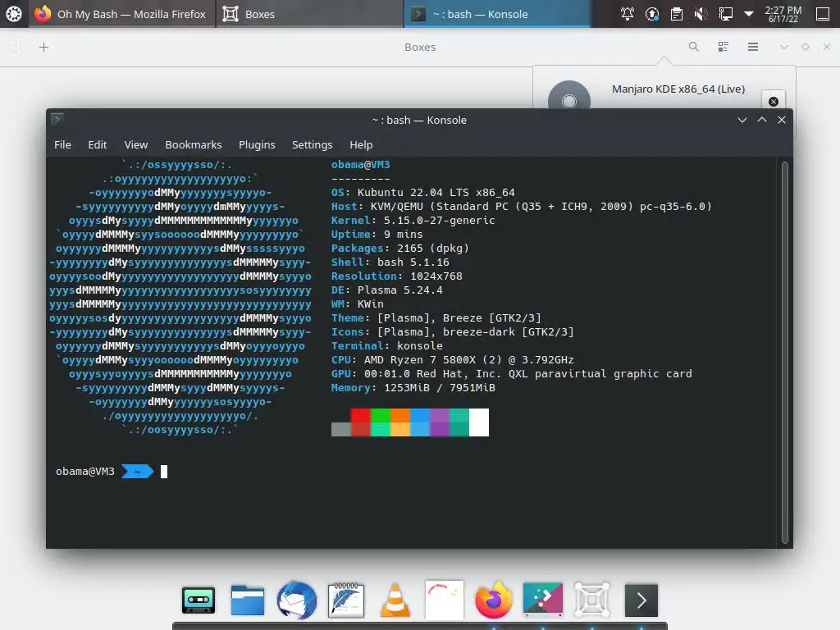Viewport: 840px width, 630px height.
Task: Switch to the Boxes taskbar entry
Action: pos(309,14)
